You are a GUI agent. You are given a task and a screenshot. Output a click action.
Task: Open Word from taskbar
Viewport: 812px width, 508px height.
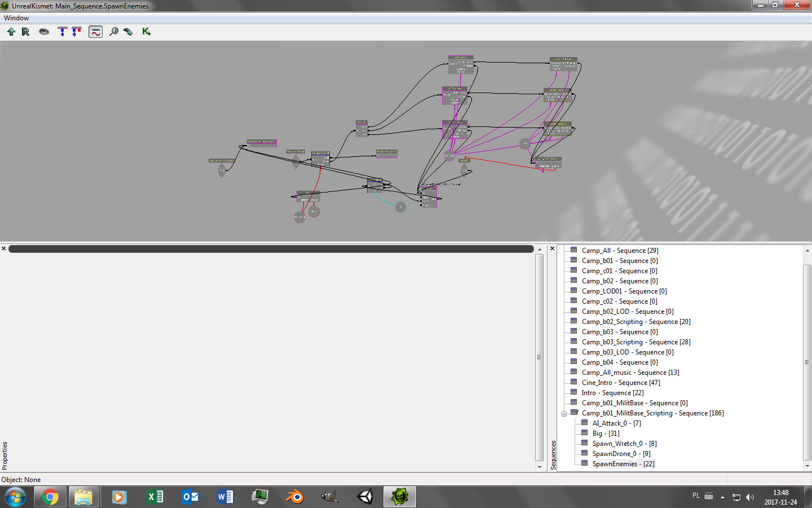coord(224,497)
